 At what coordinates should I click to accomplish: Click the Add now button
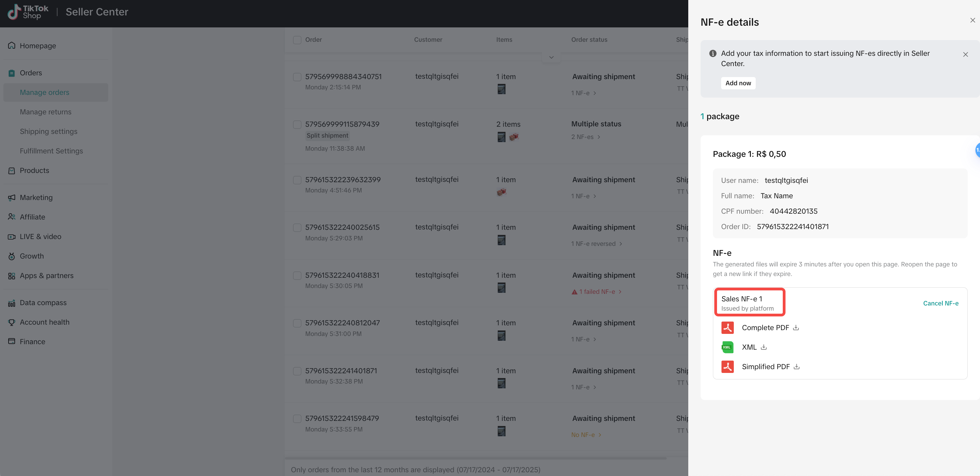738,83
